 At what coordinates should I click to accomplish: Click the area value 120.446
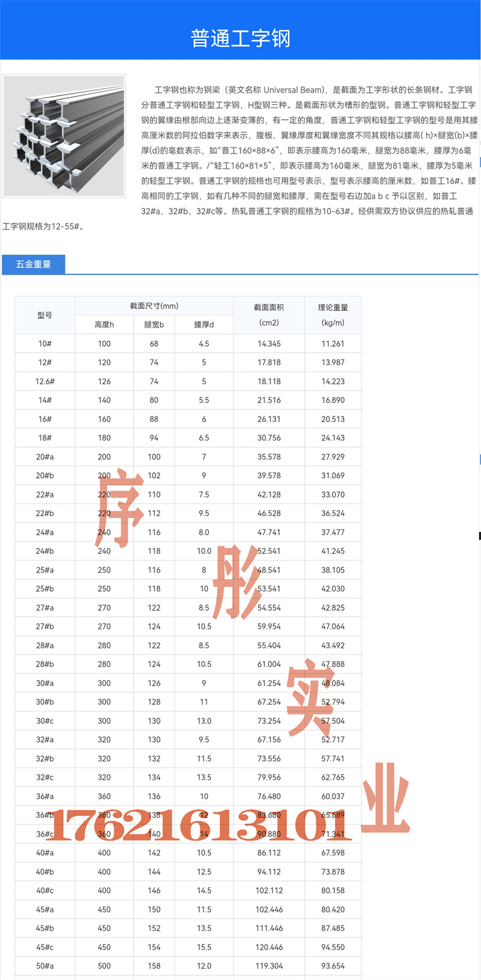click(x=269, y=947)
